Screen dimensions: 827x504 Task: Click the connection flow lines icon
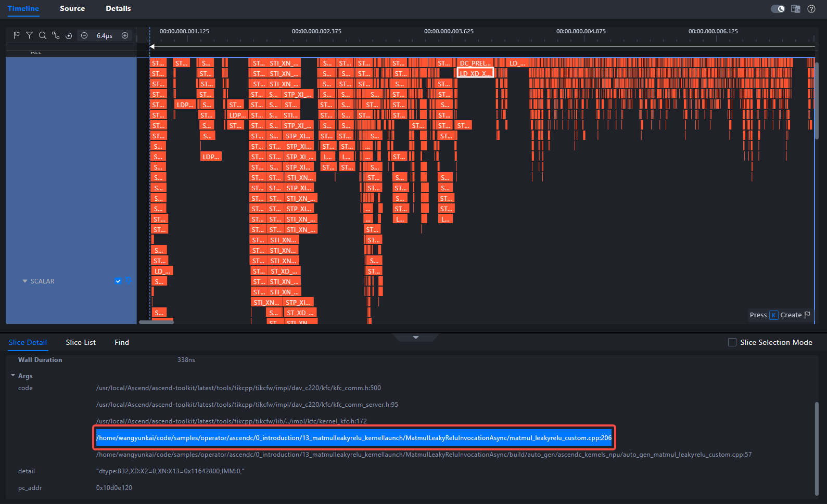[56, 35]
